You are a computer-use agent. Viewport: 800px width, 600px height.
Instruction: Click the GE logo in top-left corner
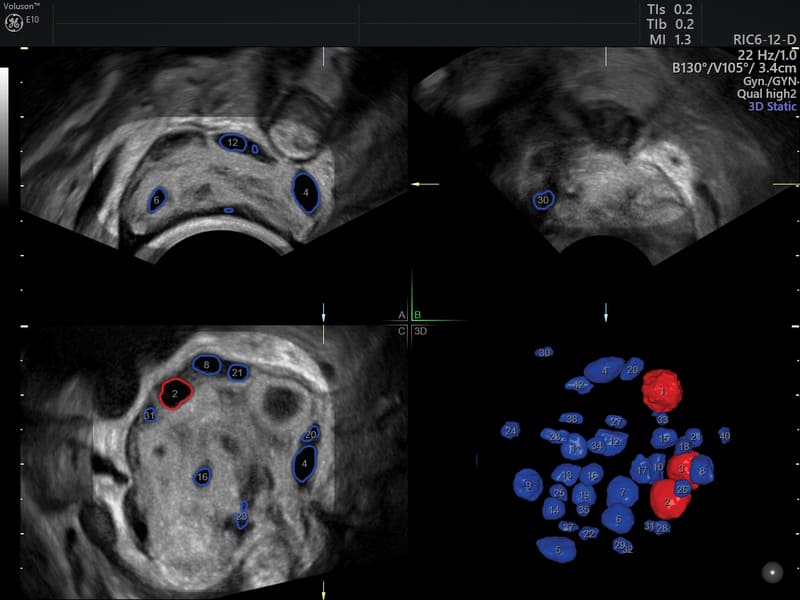15,25
